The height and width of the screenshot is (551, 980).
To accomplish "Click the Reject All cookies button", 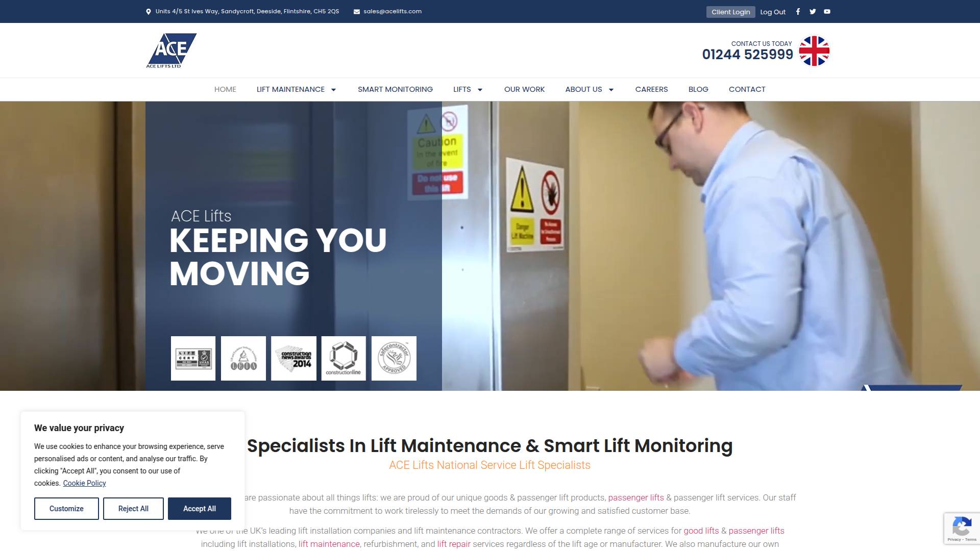I will coord(133,509).
